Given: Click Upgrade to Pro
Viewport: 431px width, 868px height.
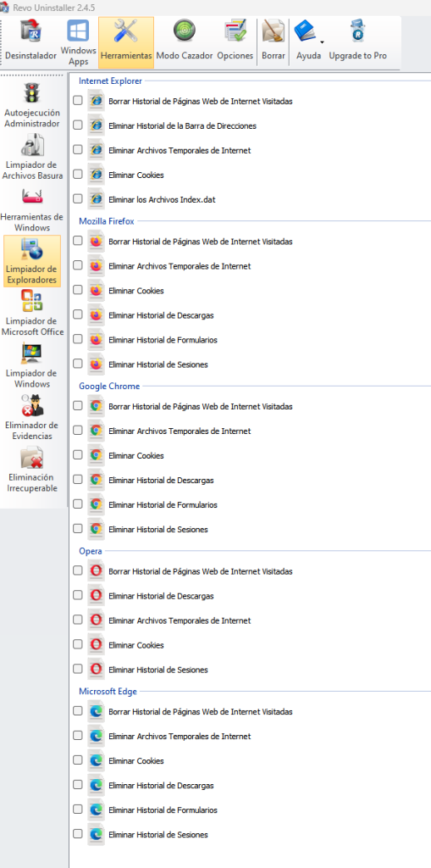Looking at the screenshot, I should [x=358, y=42].
